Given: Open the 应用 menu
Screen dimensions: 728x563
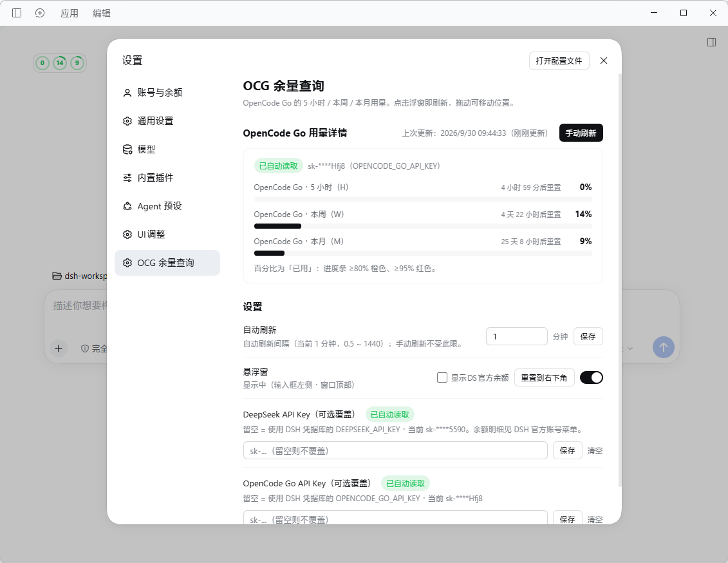Looking at the screenshot, I should pyautogui.click(x=70, y=13).
